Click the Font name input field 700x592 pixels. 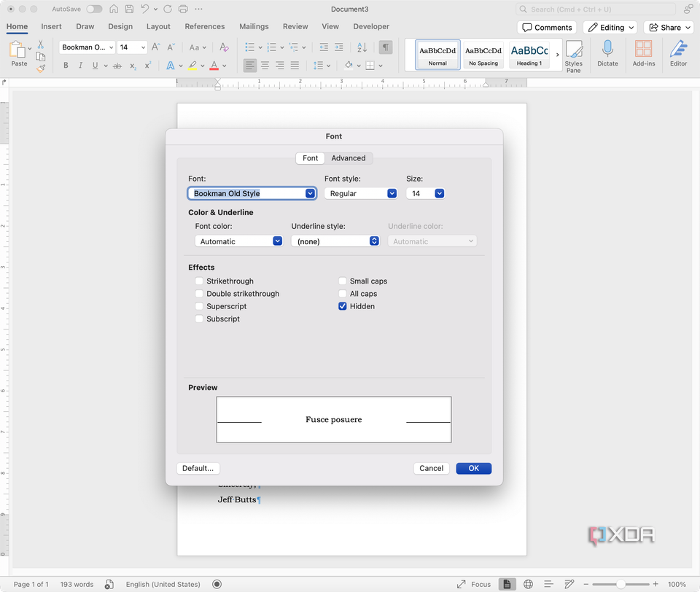click(246, 193)
